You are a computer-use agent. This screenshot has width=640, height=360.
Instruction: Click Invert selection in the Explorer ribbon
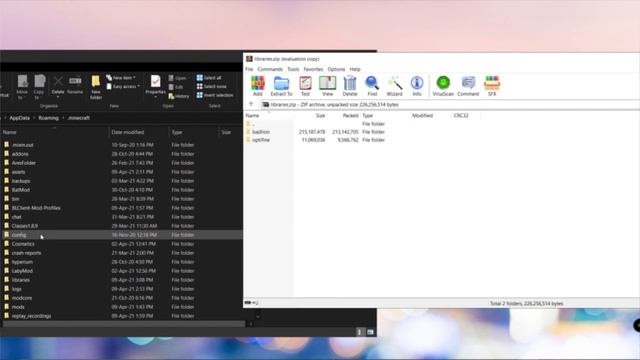[215, 95]
